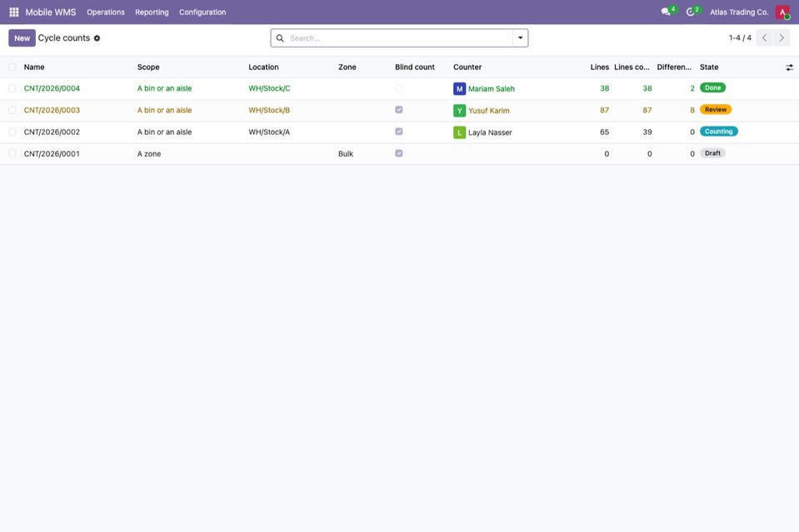Click the Counting state badge

tap(718, 132)
